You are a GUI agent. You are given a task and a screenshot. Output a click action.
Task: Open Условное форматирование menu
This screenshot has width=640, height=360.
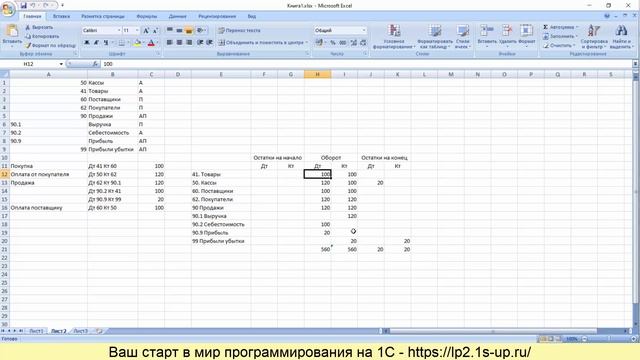[x=394, y=37]
